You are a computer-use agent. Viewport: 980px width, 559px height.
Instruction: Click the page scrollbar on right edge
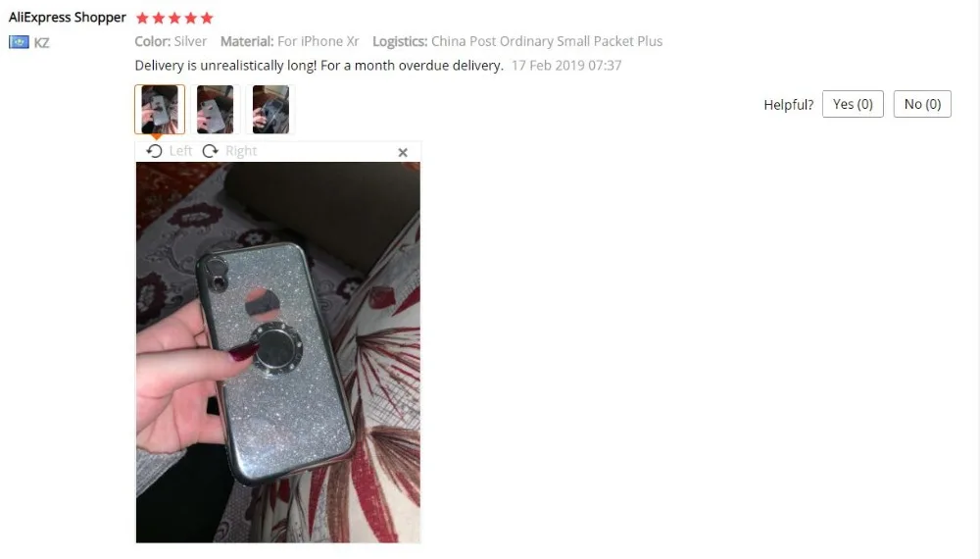pyautogui.click(x=976, y=279)
